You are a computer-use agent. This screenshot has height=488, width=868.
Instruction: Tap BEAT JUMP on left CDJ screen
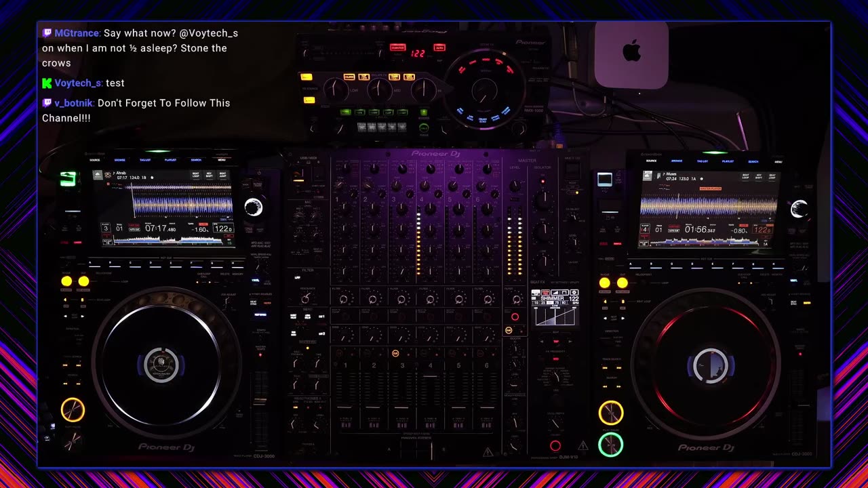click(x=223, y=175)
